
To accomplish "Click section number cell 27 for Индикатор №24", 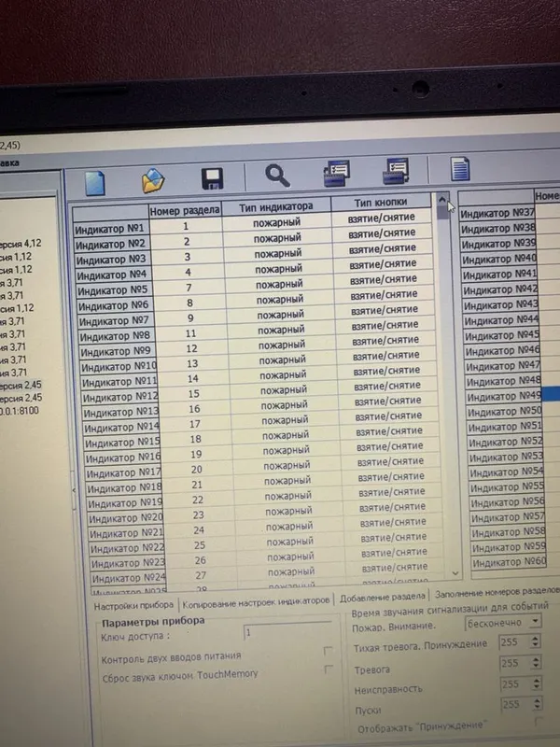I will click(201, 575).
